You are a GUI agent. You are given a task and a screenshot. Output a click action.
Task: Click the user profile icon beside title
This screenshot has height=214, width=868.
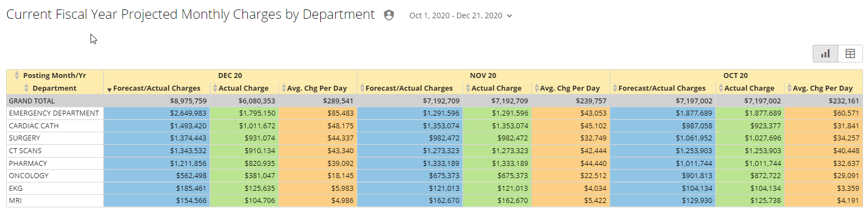click(389, 15)
